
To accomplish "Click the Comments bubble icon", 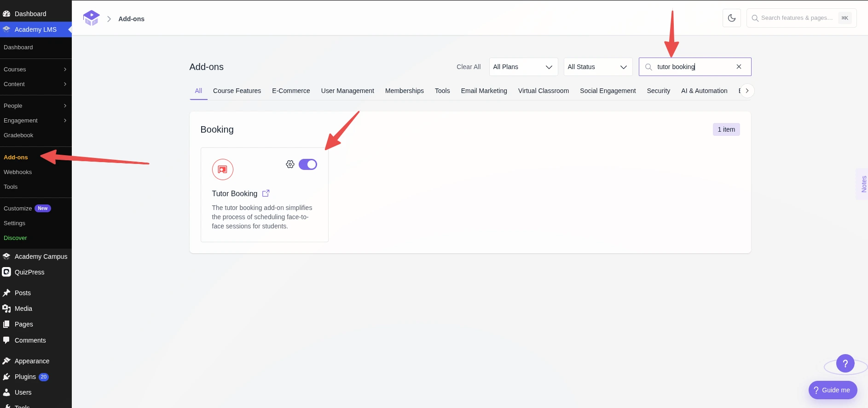I will (6, 340).
